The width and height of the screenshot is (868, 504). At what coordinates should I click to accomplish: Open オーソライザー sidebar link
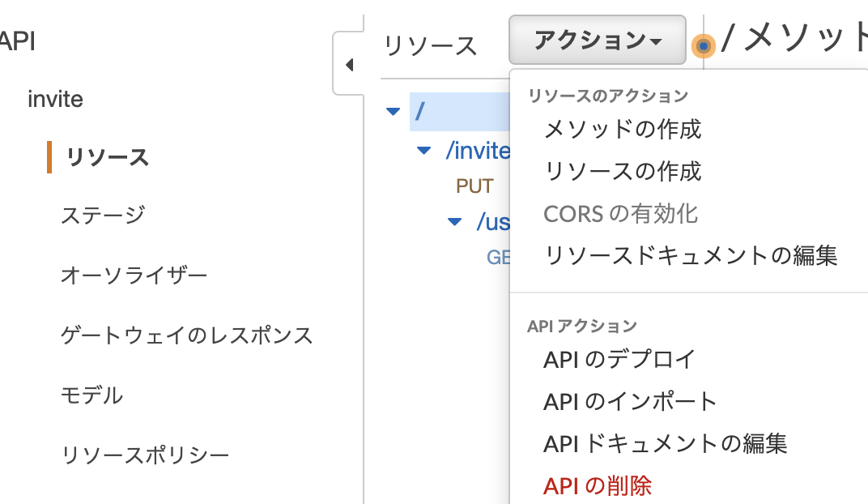click(x=134, y=275)
